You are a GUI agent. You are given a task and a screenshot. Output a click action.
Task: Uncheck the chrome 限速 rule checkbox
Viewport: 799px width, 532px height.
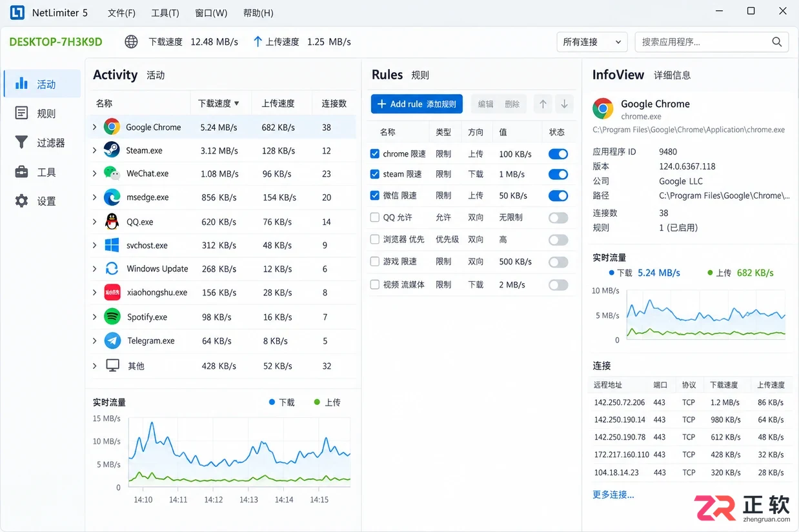[374, 154]
